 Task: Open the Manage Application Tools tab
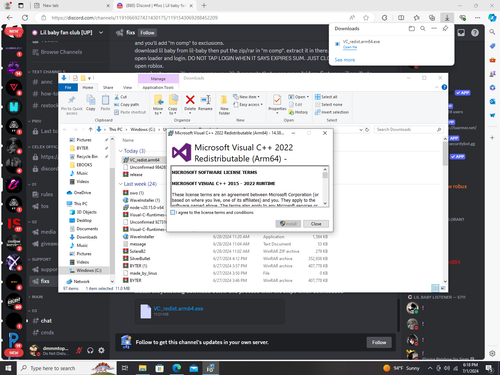(158, 87)
